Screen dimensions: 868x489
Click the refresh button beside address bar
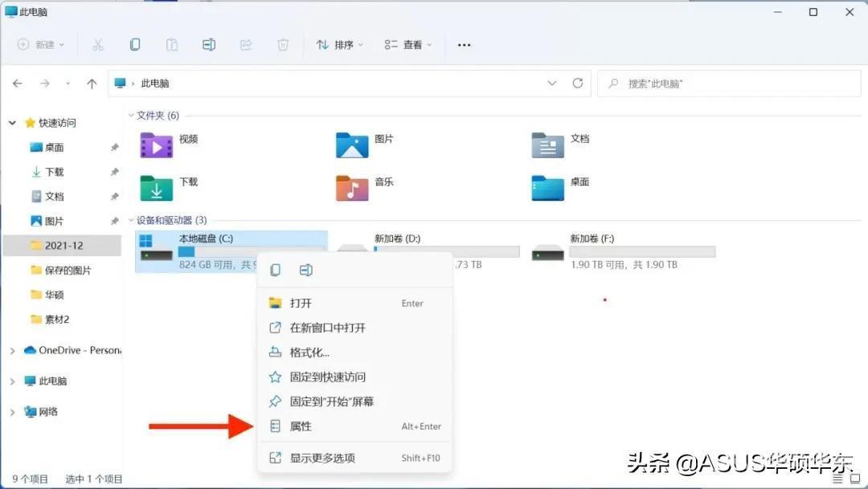[577, 84]
